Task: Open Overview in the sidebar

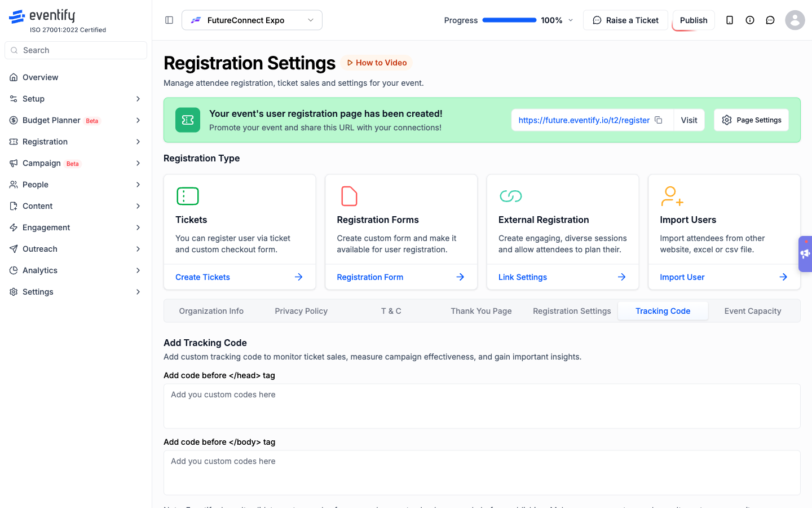Action: tap(76, 77)
